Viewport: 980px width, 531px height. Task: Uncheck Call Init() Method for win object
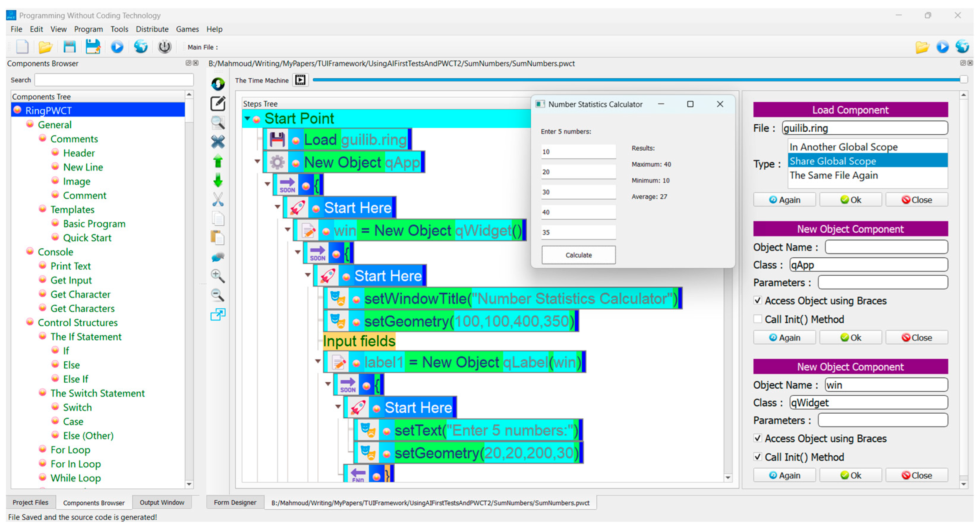click(x=757, y=457)
